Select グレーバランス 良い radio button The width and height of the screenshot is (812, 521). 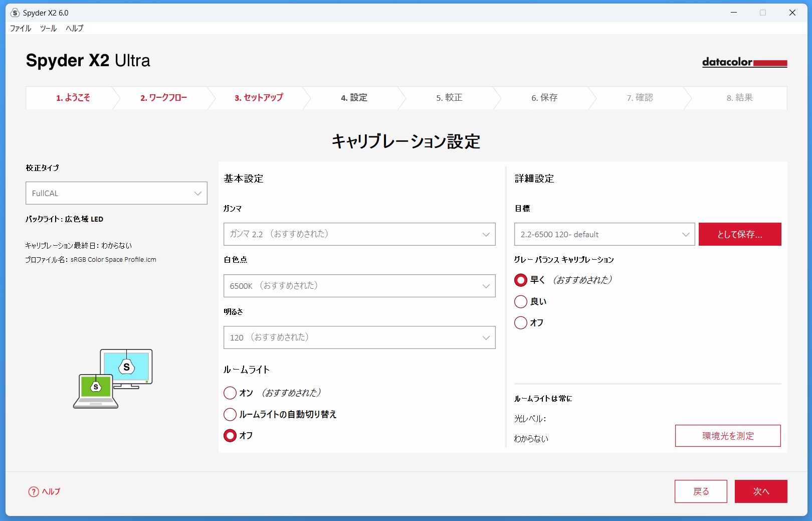coord(521,301)
